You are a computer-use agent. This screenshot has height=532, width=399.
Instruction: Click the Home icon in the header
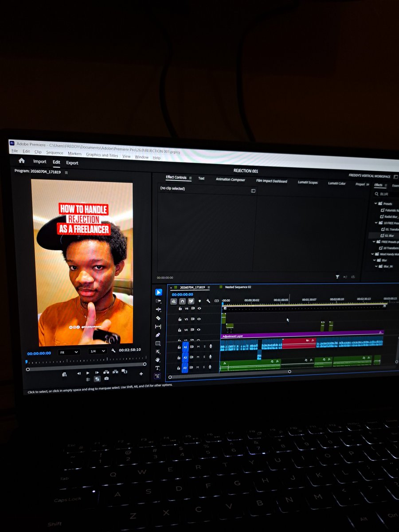[x=21, y=161]
